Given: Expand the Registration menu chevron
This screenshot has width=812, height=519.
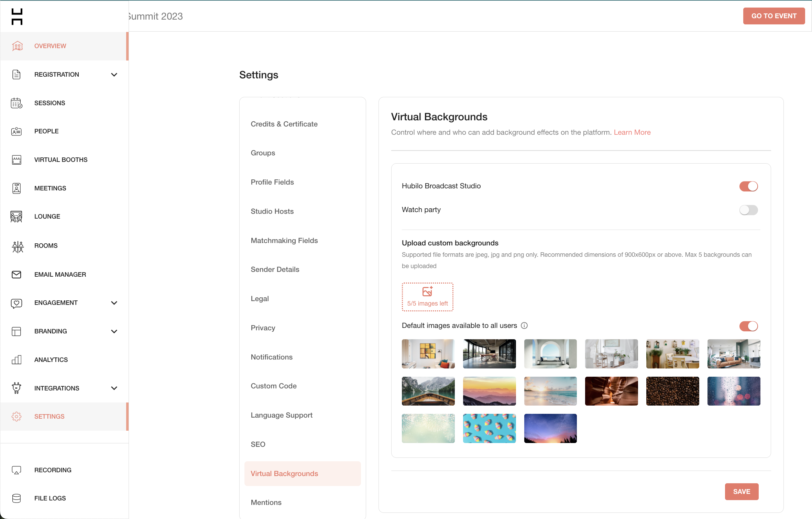Looking at the screenshot, I should coord(114,75).
